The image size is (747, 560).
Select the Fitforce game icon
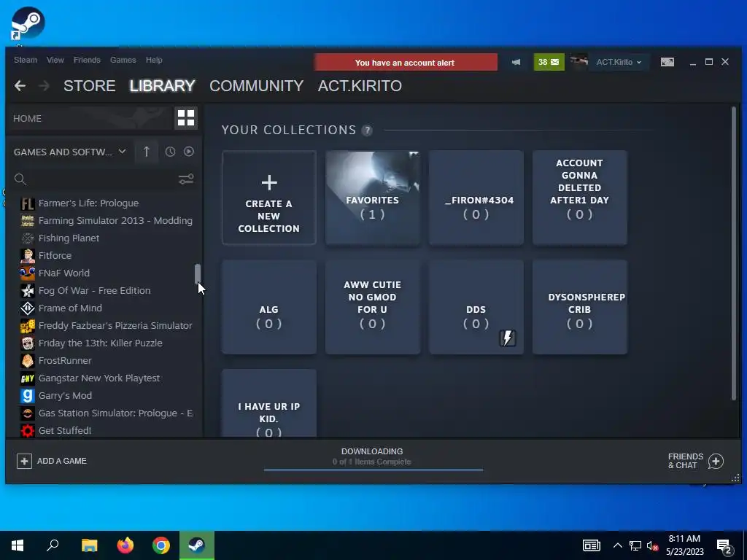27,256
